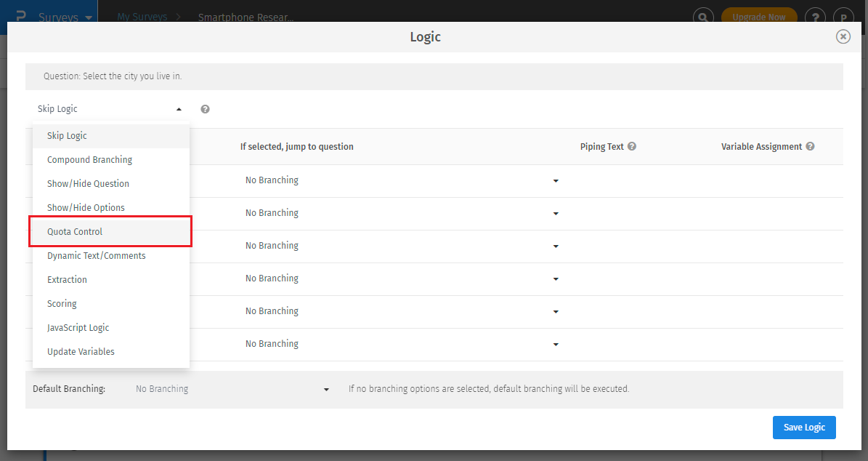868x461 pixels.
Task: Open the survey search icon
Action: click(x=703, y=15)
